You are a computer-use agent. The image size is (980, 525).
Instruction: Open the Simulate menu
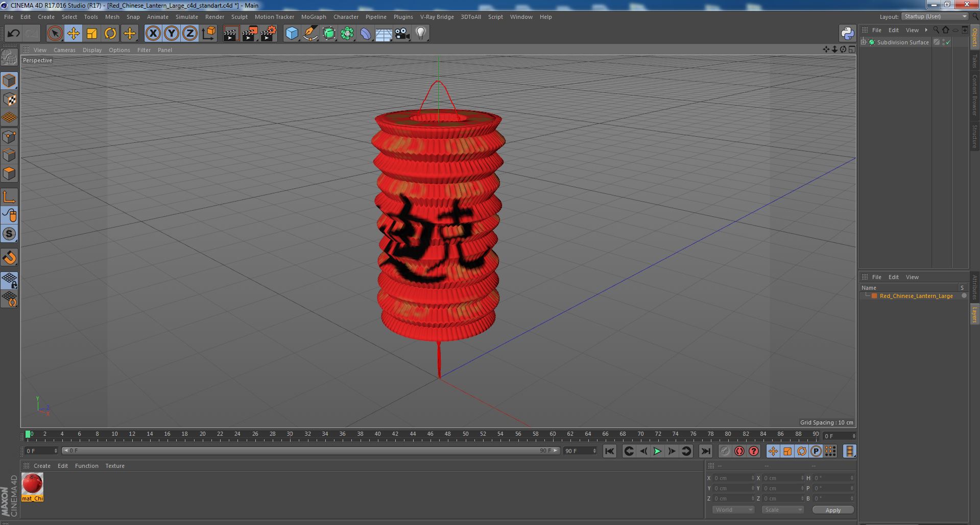pyautogui.click(x=187, y=17)
